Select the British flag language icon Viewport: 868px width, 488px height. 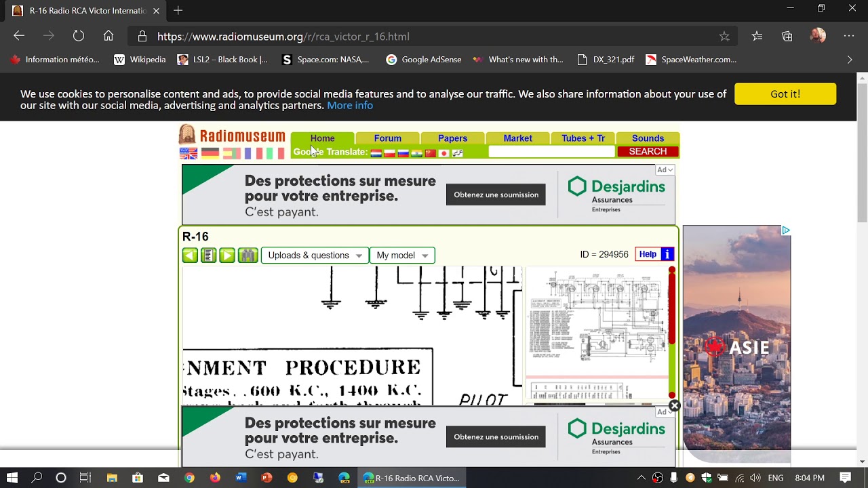click(x=189, y=154)
